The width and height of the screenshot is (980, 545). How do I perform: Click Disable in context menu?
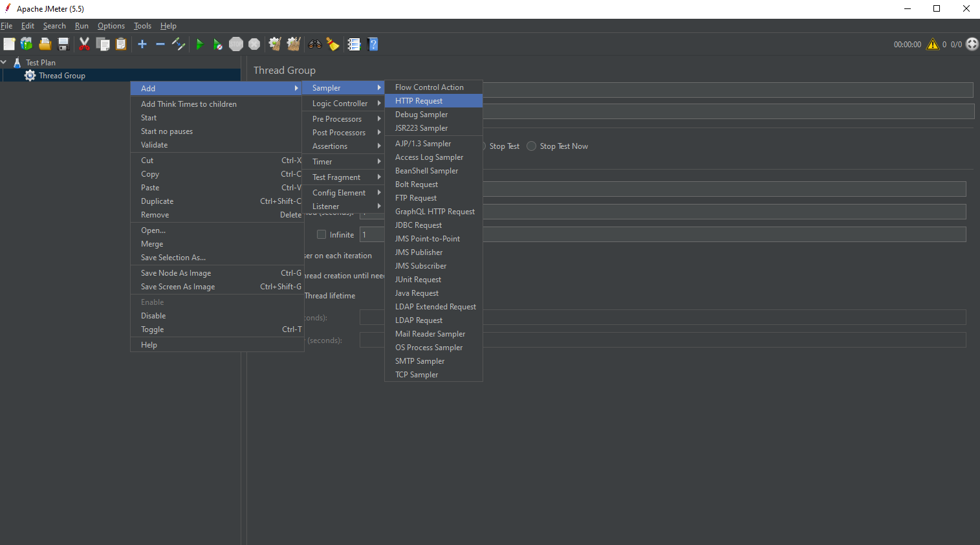pyautogui.click(x=217, y=316)
